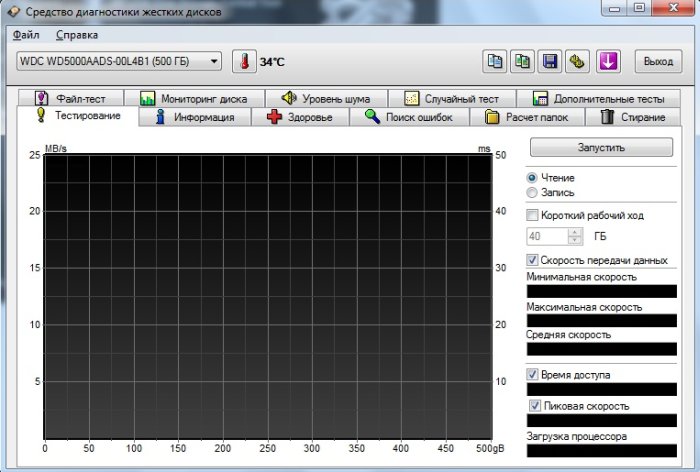Select the Запись radio button
700x472 pixels.
[x=532, y=191]
